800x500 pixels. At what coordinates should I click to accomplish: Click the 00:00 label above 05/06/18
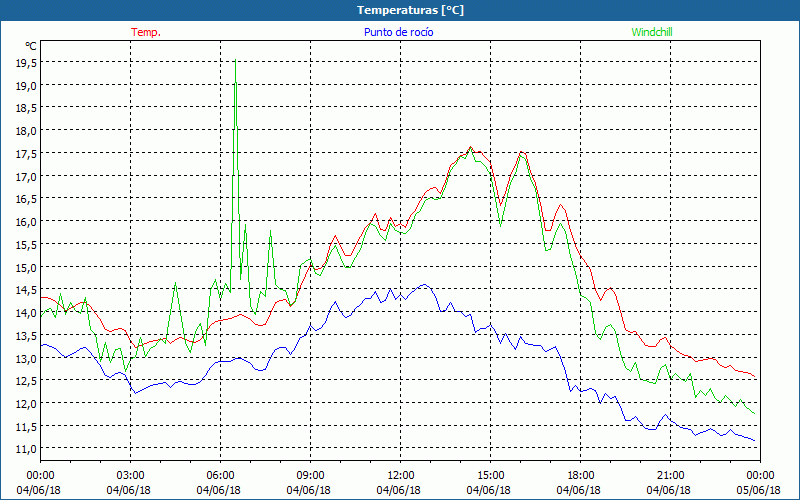click(760, 476)
